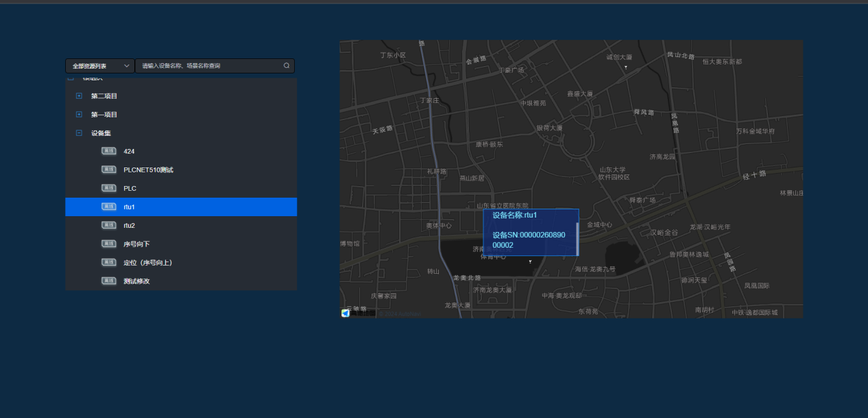Viewport: 868px width, 418px height.
Task: Click the device marker below the rtu1 popup
Action: pos(530,262)
